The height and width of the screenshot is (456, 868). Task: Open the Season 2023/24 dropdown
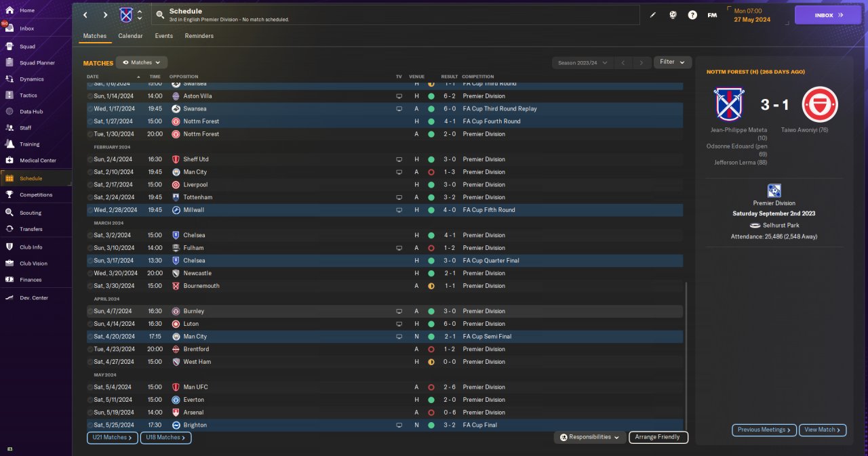click(x=583, y=62)
